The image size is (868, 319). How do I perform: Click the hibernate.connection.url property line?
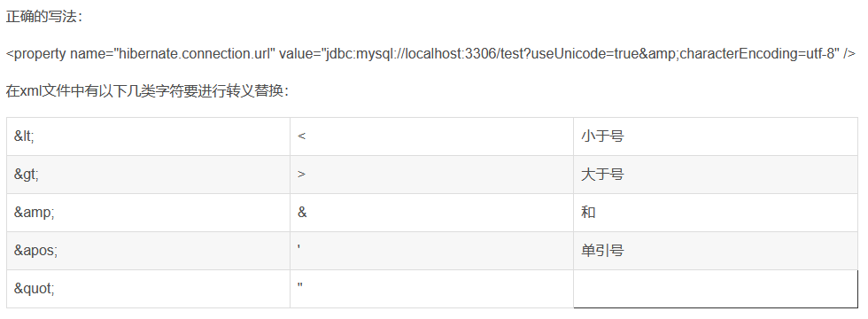click(x=430, y=54)
